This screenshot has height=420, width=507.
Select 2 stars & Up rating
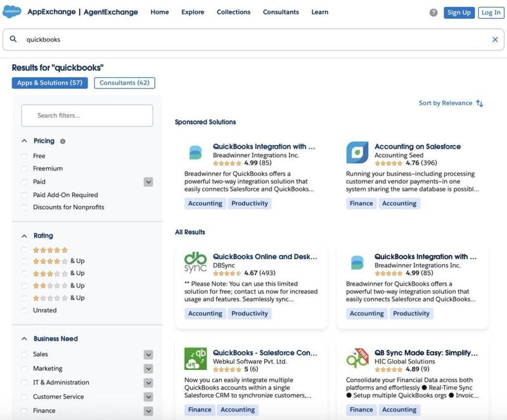tap(24, 286)
